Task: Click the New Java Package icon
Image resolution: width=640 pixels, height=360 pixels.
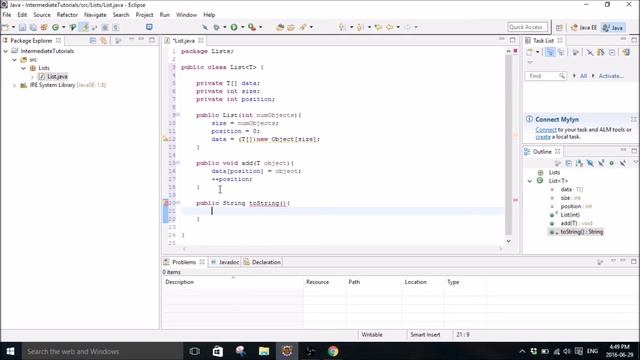Action: (44, 27)
